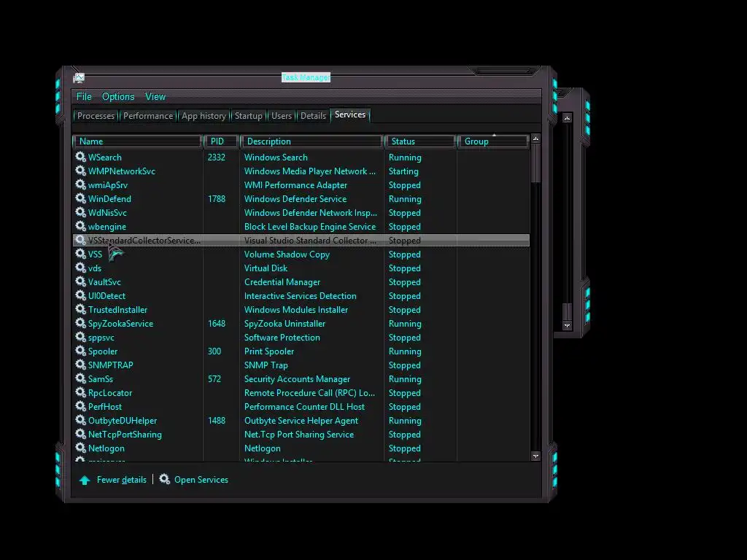Click the gear icon next to WMPNetworkSvc

click(x=80, y=171)
